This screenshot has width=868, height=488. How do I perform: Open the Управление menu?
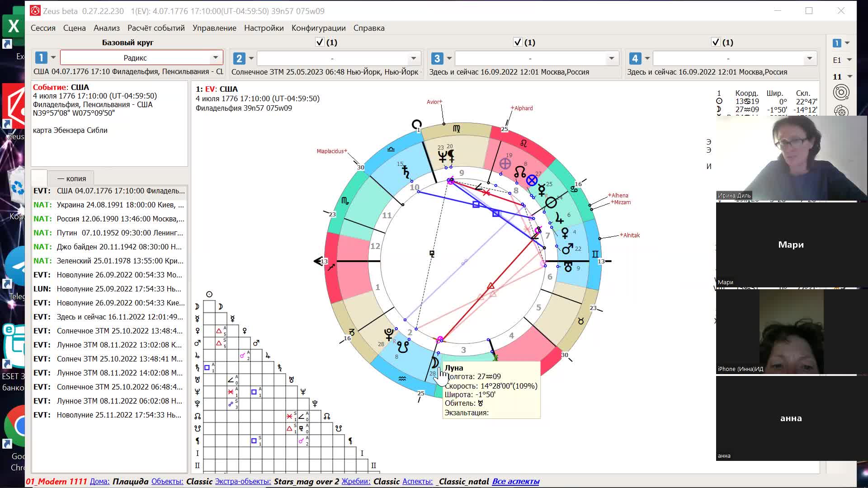(214, 28)
